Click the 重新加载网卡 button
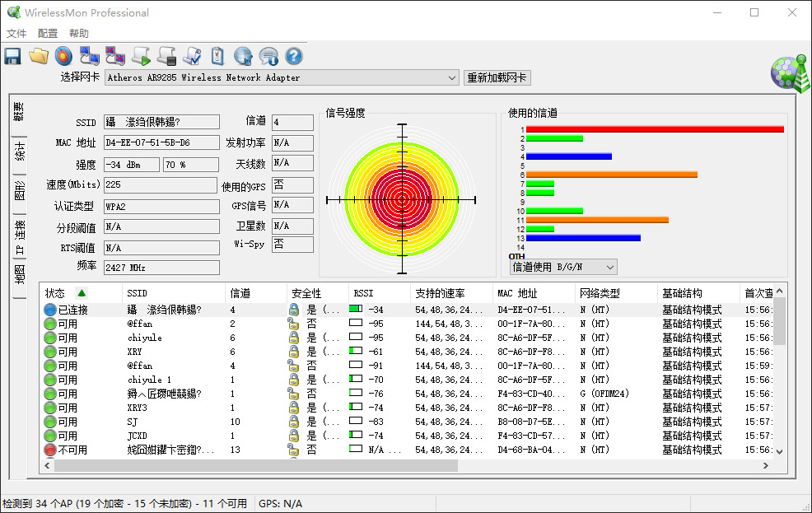 click(497, 77)
